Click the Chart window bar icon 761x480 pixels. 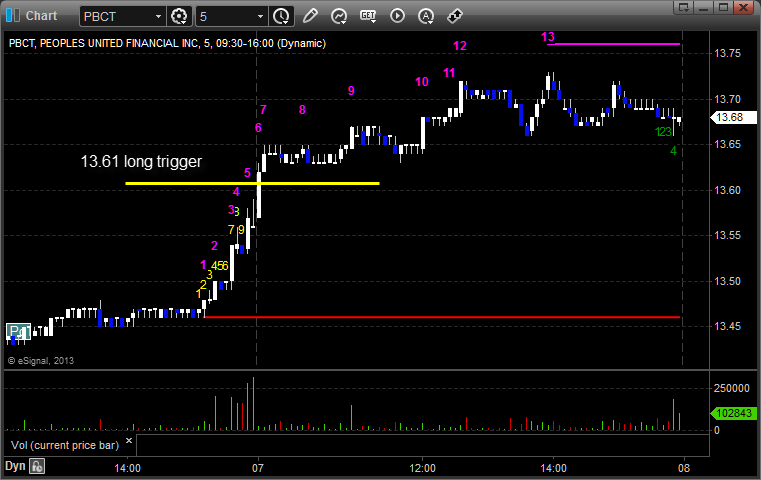pyautogui.click(x=13, y=16)
